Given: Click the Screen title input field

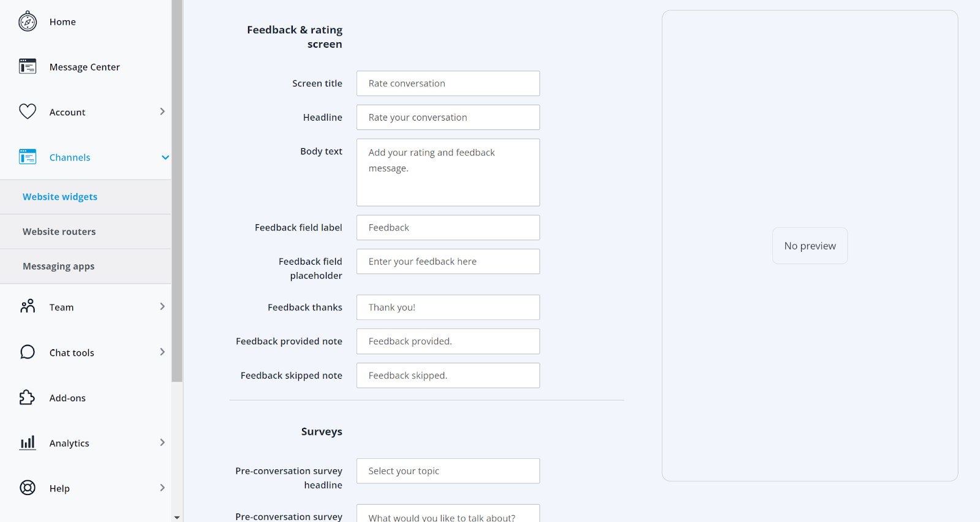Looking at the screenshot, I should [448, 83].
